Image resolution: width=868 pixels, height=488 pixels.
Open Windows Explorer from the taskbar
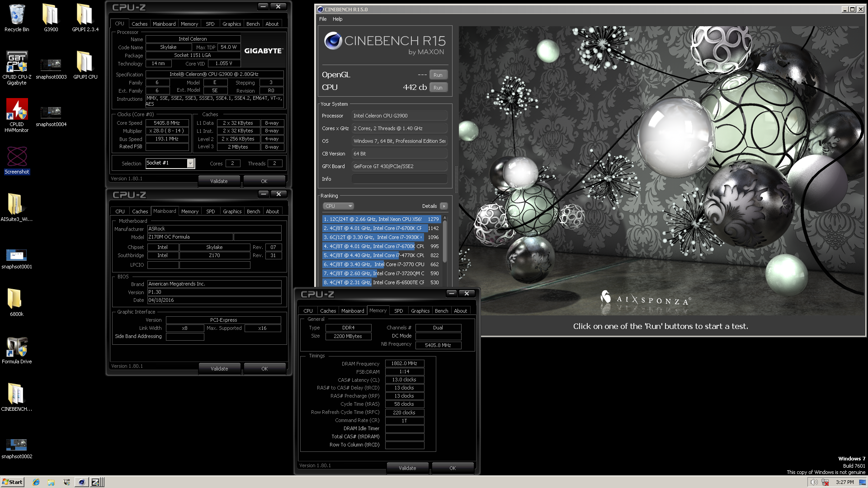tap(51, 482)
